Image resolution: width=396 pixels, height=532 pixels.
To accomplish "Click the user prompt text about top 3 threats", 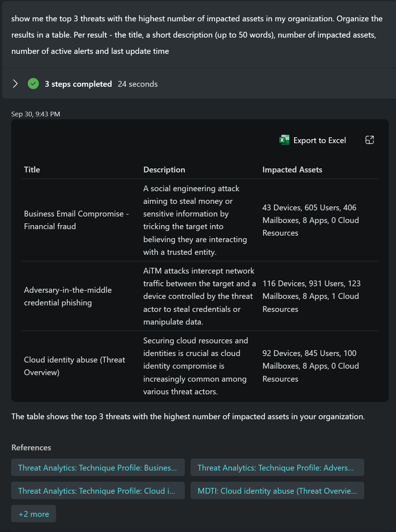I will [x=197, y=35].
